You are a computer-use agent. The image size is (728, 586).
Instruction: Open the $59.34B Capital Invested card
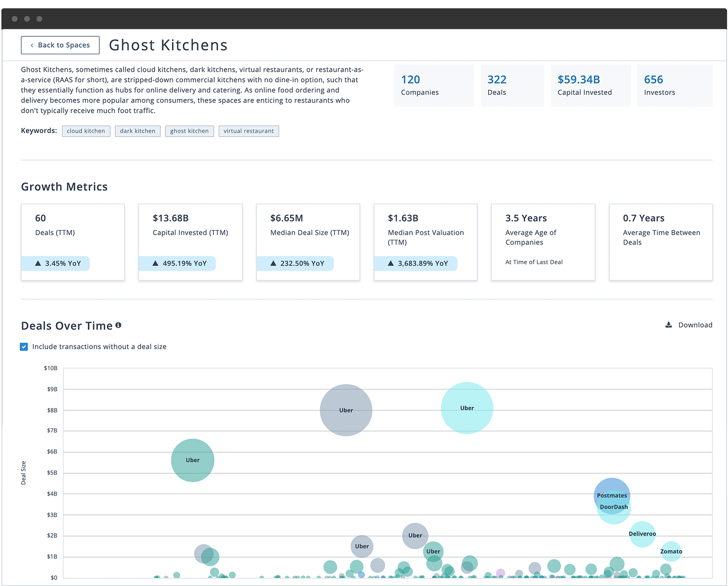(591, 86)
